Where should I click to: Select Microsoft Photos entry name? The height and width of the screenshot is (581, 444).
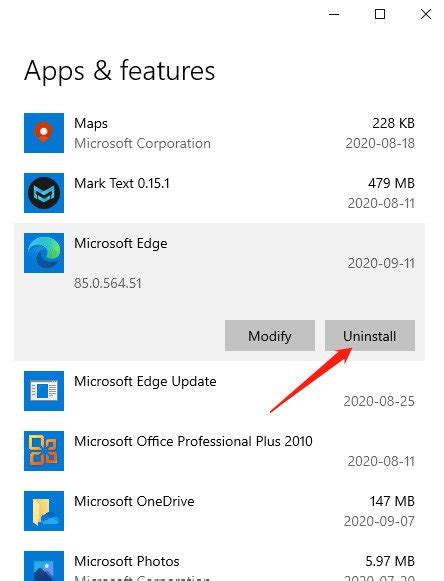pyautogui.click(x=127, y=561)
